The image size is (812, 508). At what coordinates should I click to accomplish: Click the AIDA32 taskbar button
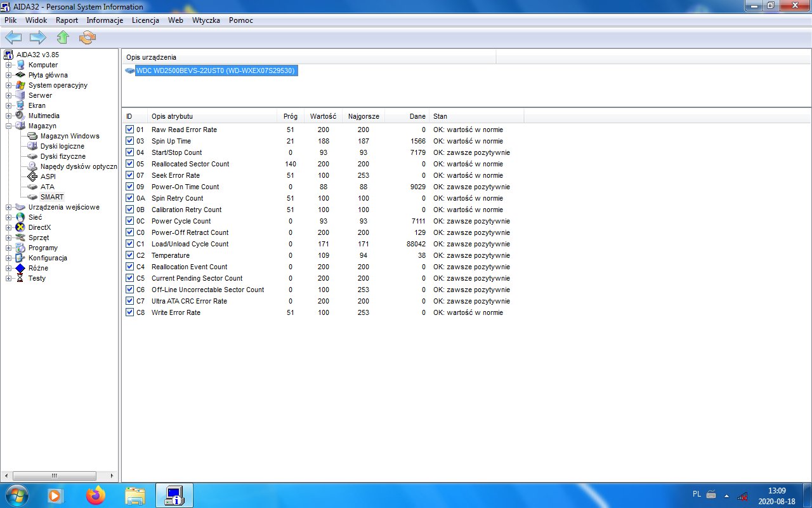click(x=174, y=495)
